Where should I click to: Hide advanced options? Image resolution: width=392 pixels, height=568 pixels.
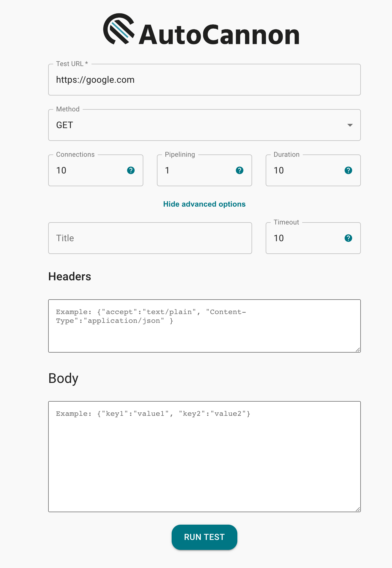point(204,204)
